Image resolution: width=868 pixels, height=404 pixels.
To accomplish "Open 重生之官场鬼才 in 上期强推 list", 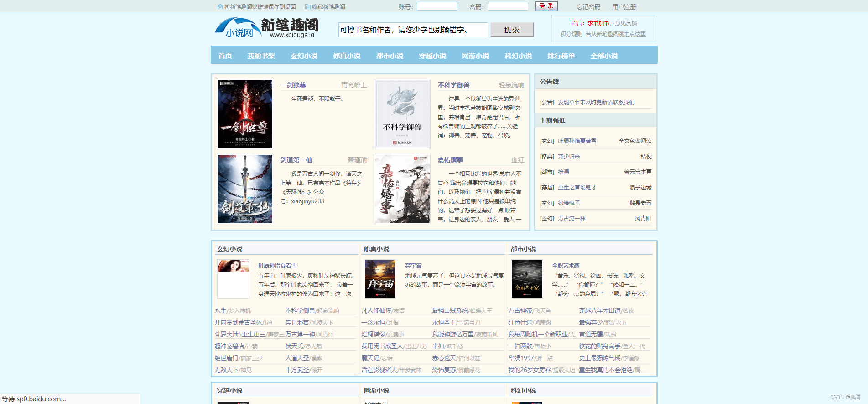I will (577, 188).
